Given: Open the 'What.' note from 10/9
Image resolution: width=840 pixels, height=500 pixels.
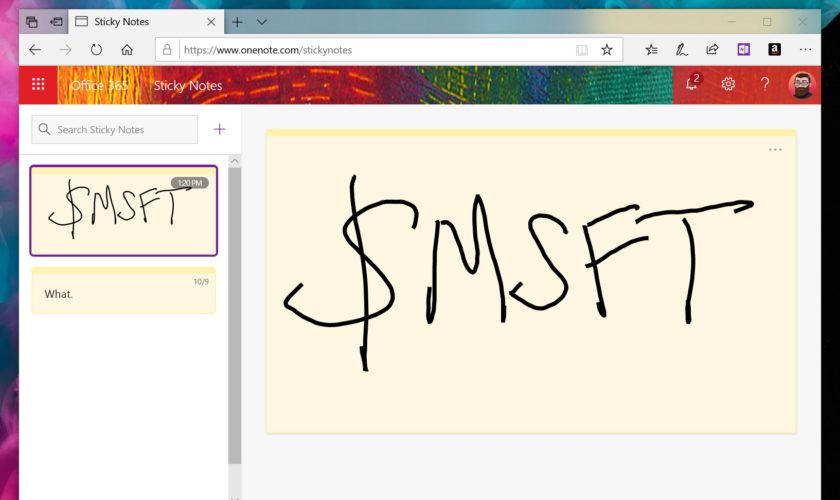Looking at the screenshot, I should pos(124,290).
